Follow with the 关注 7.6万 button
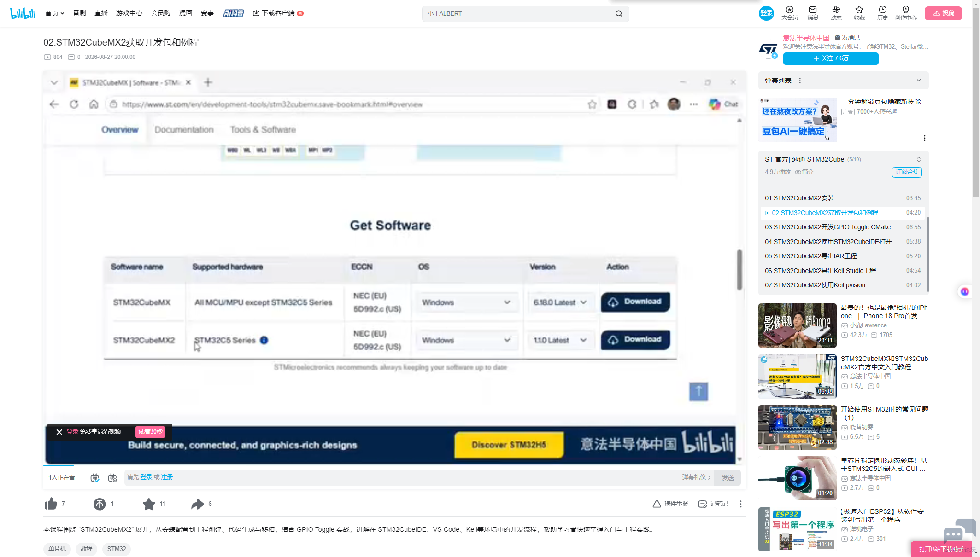Screen dimensions: 980x557 pyautogui.click(x=831, y=58)
